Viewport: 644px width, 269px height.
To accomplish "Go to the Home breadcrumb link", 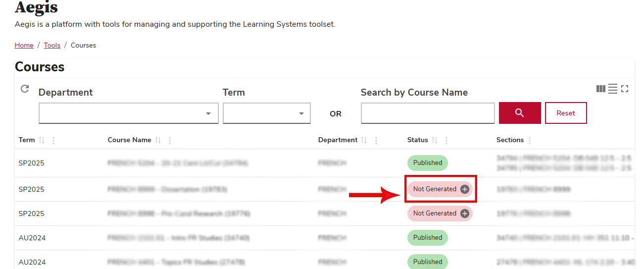I will click(24, 45).
